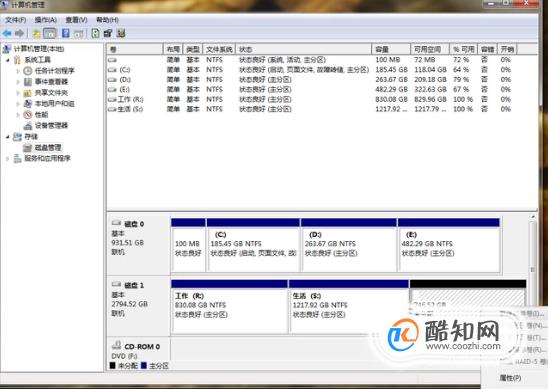The height and width of the screenshot is (389, 548).
Task: Select the hatched unallocated space on 磁盘 1
Action: coord(468,296)
